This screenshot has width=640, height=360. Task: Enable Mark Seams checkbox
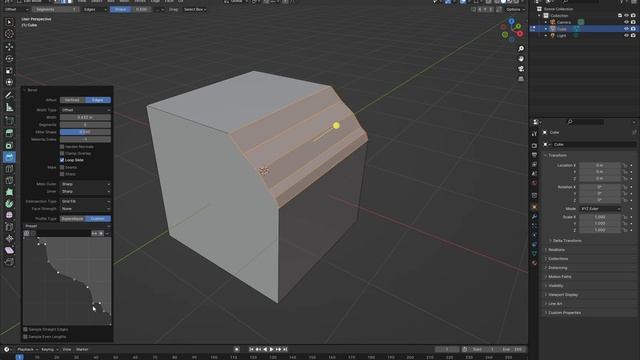[62, 167]
